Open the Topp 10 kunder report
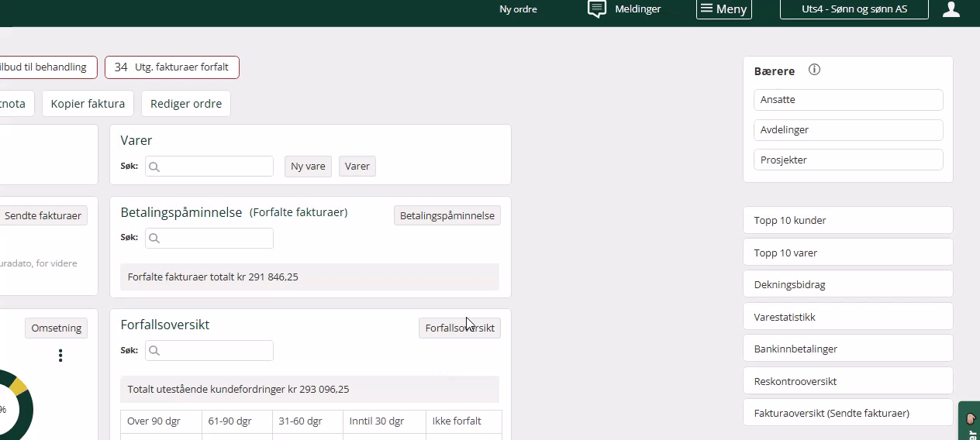The image size is (980, 440). (x=848, y=220)
